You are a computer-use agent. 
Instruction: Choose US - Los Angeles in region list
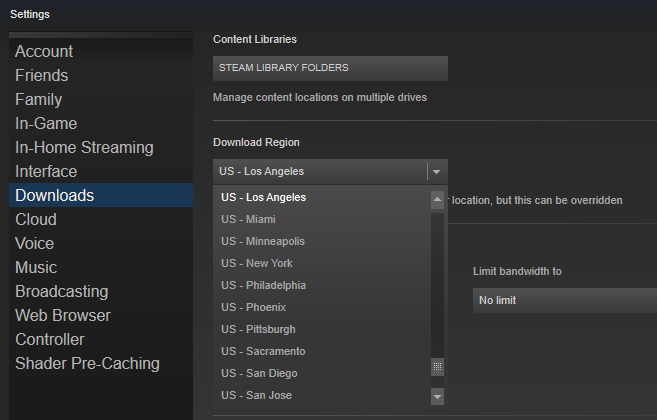[x=322, y=197]
